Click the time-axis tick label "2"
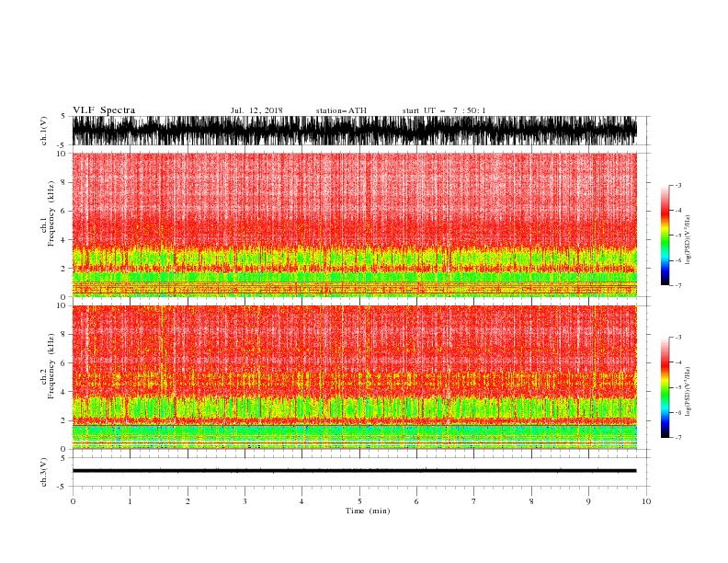This screenshot has width=728, height=563. pos(188,501)
